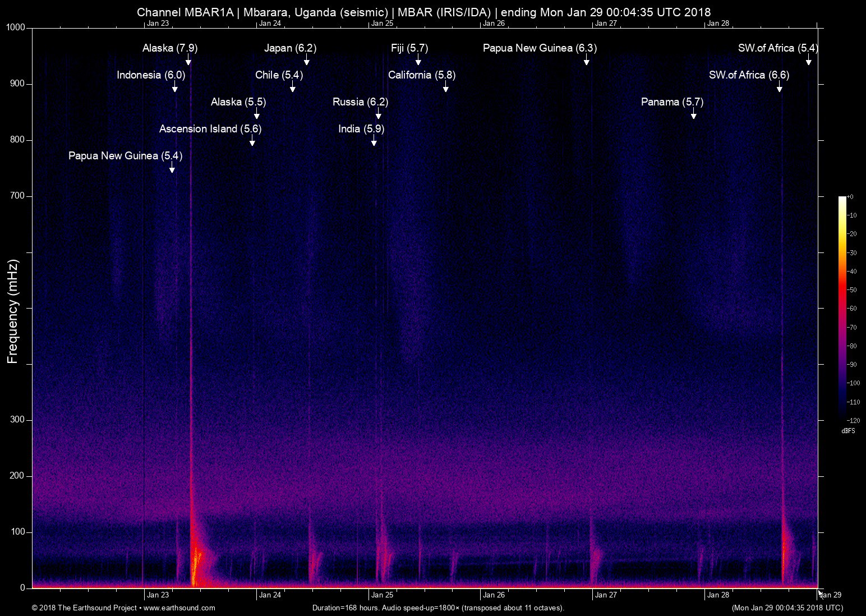Click the Jan 29 end date label

click(831, 595)
